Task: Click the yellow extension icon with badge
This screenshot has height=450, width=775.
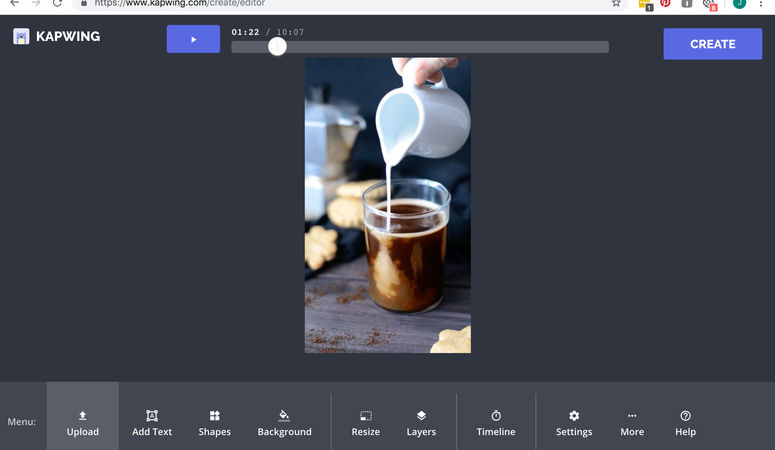Action: pyautogui.click(x=645, y=4)
